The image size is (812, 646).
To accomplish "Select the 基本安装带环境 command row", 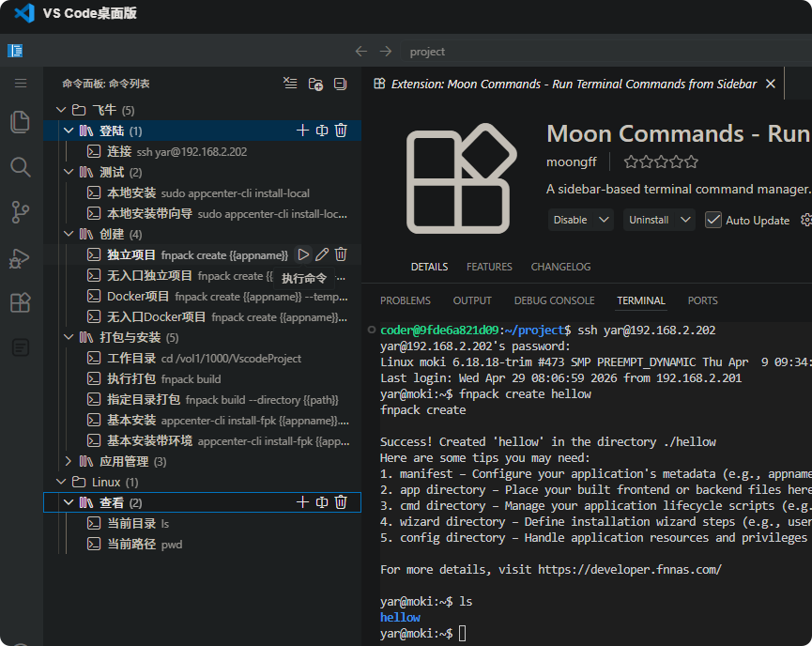I will tap(203, 440).
